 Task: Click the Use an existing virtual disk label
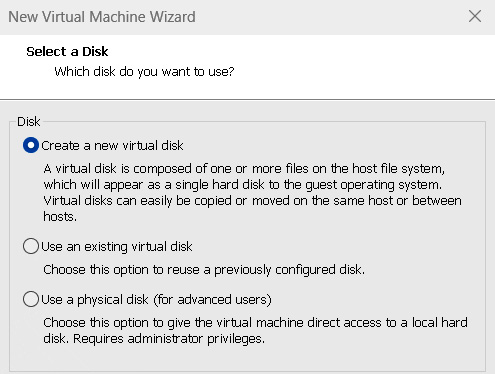pyautogui.click(x=117, y=247)
